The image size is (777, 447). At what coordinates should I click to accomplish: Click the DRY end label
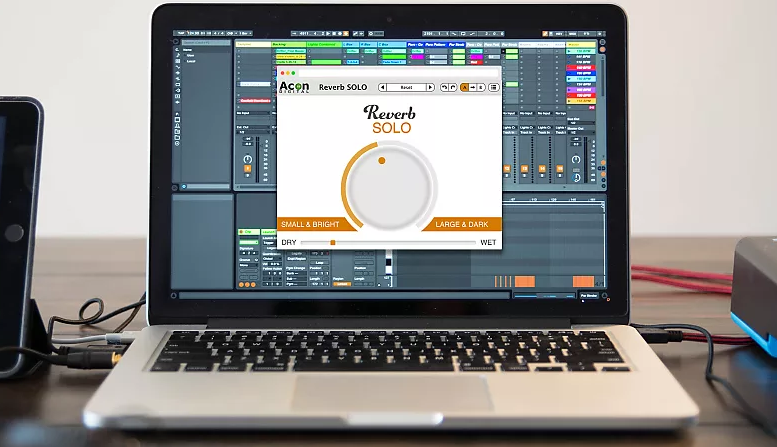[289, 242]
